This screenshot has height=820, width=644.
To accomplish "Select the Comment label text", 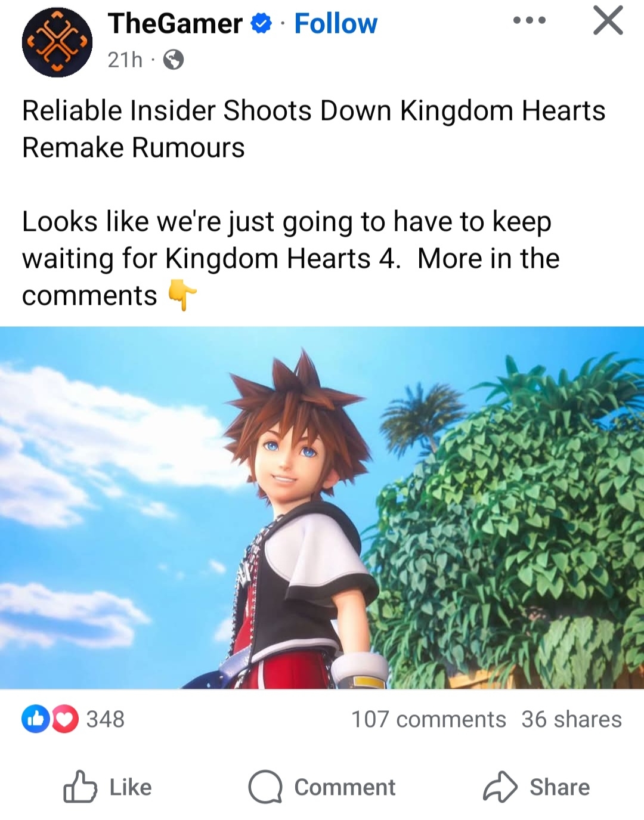I will 345,787.
